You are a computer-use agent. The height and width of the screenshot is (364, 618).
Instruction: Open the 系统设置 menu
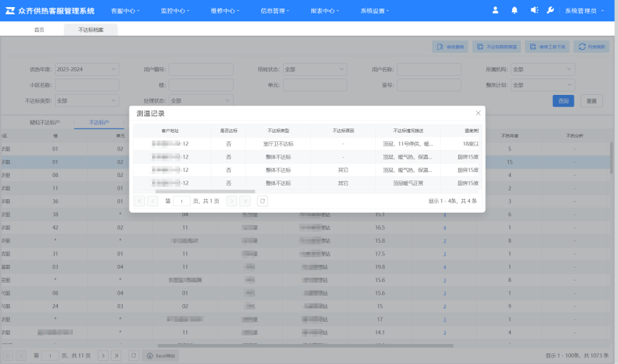[374, 11]
